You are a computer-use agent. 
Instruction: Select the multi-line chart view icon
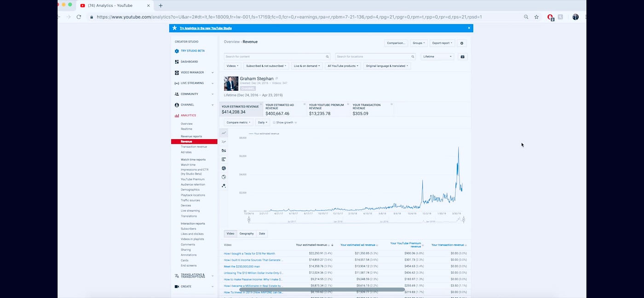pyautogui.click(x=224, y=142)
